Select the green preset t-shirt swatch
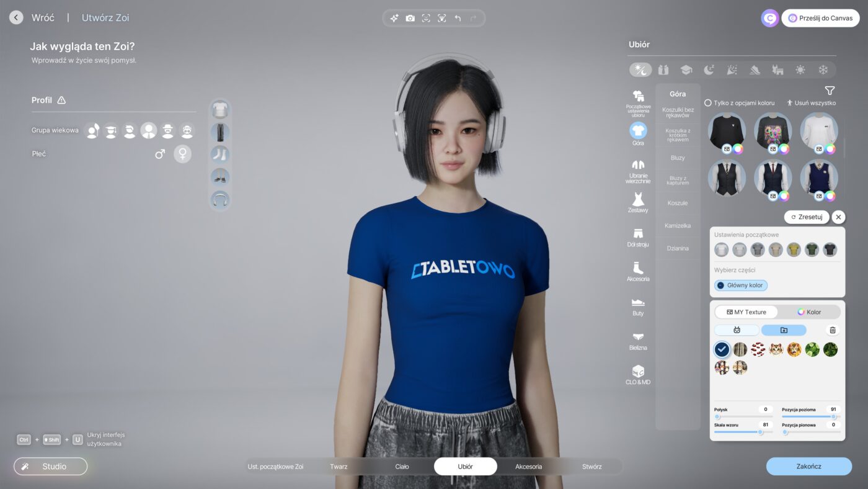The image size is (868, 489). pos(812,249)
